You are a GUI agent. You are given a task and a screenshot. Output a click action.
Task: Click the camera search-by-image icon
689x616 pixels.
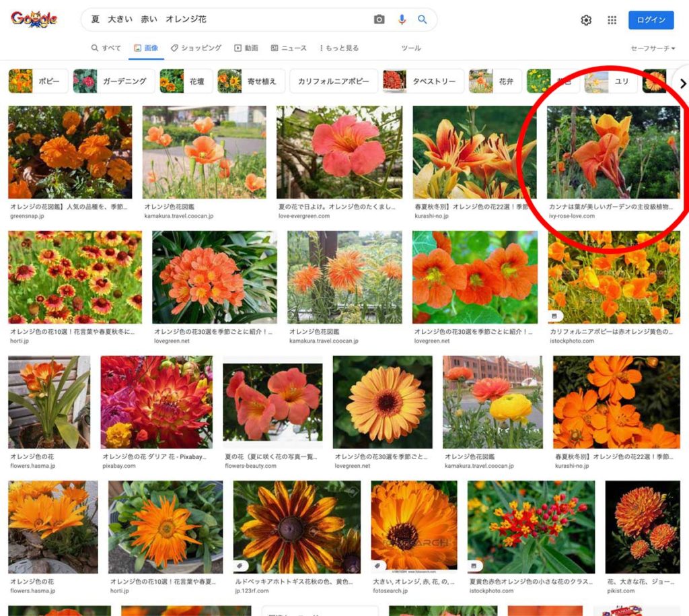click(x=379, y=20)
